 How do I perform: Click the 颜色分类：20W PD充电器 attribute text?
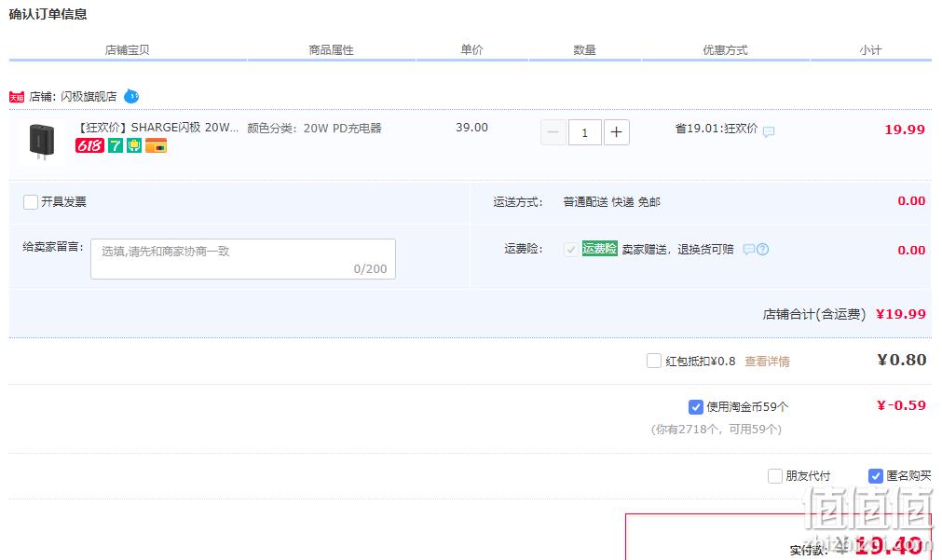pos(314,128)
